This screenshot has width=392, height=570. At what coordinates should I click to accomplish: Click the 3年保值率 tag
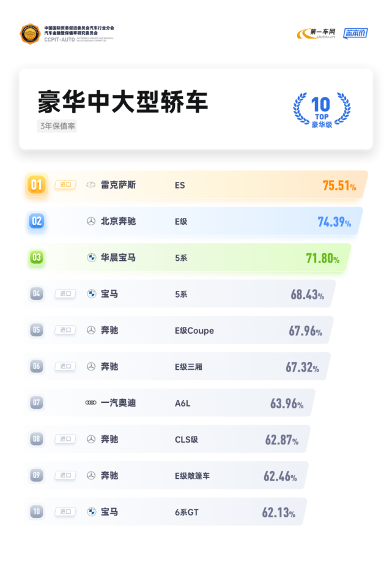[57, 126]
